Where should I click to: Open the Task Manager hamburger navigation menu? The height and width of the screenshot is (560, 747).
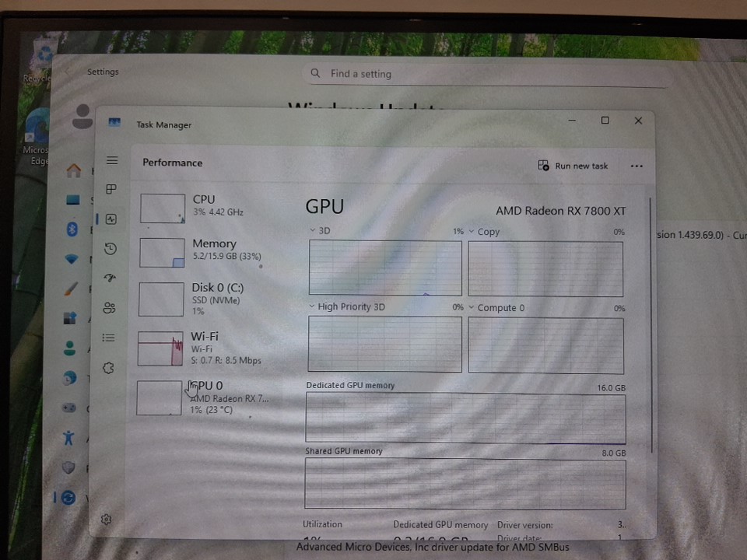click(112, 160)
